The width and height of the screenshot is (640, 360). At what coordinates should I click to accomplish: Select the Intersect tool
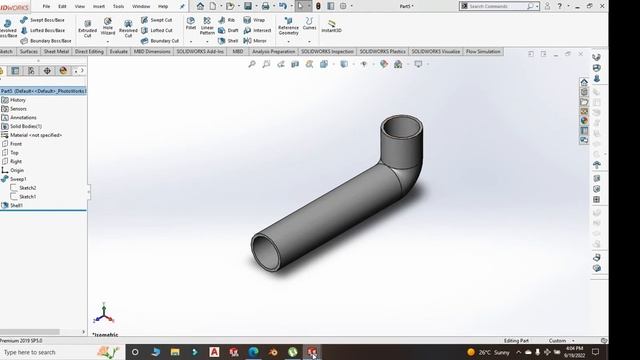(258, 30)
